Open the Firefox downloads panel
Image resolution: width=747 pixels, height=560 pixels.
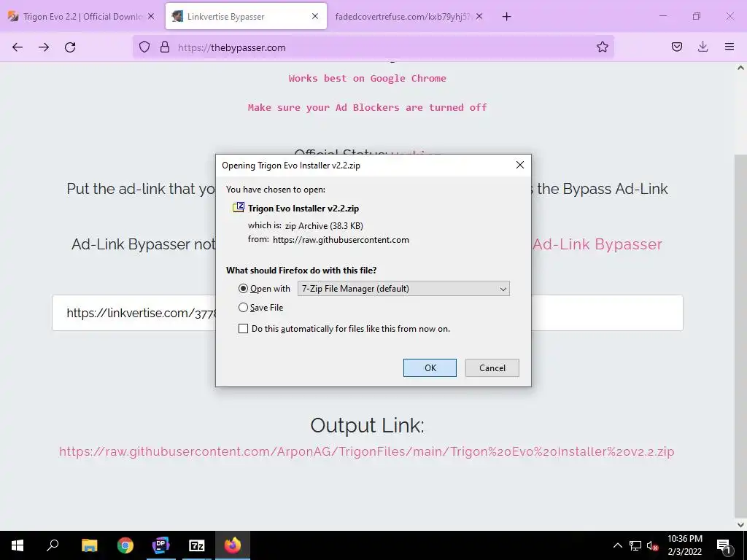tap(703, 47)
